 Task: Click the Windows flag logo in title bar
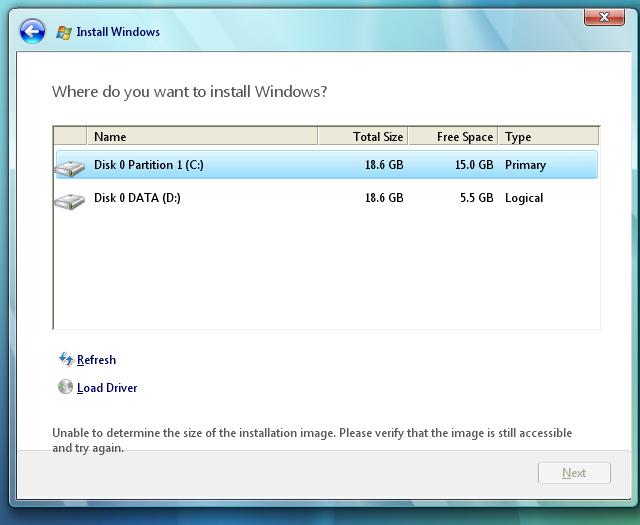(64, 32)
